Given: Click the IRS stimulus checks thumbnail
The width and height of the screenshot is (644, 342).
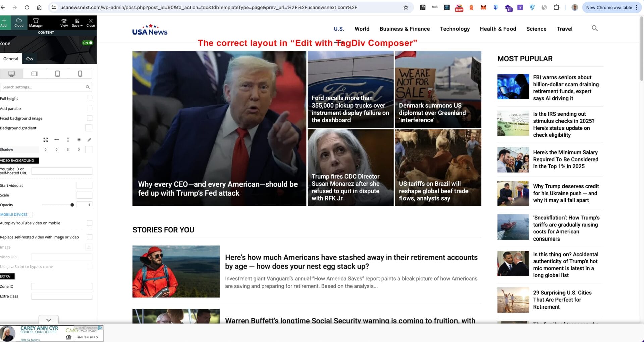Looking at the screenshot, I should [x=513, y=123].
